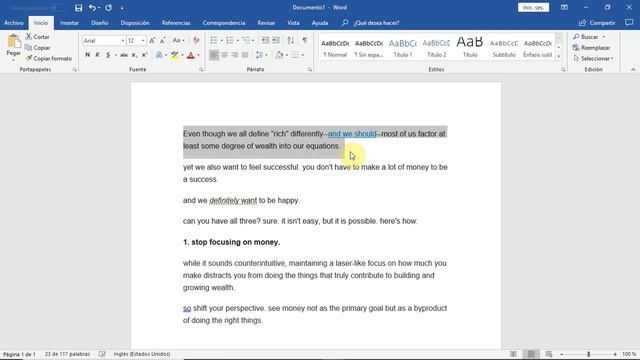Toggle bold (N) formatting

[x=87, y=55]
